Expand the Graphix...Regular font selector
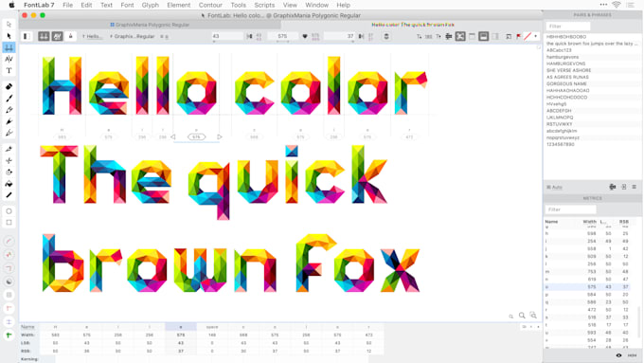 tap(133, 36)
